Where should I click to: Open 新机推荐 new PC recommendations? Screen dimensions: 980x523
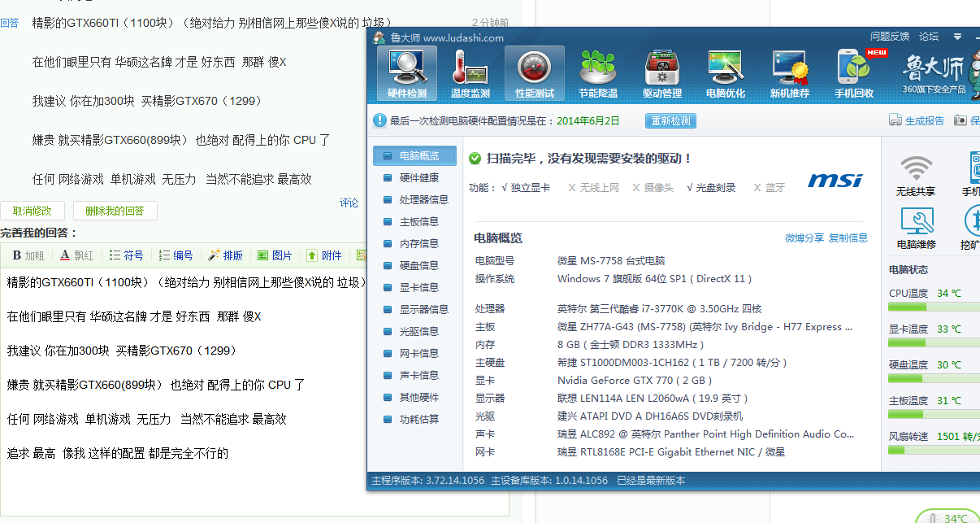coord(790,74)
